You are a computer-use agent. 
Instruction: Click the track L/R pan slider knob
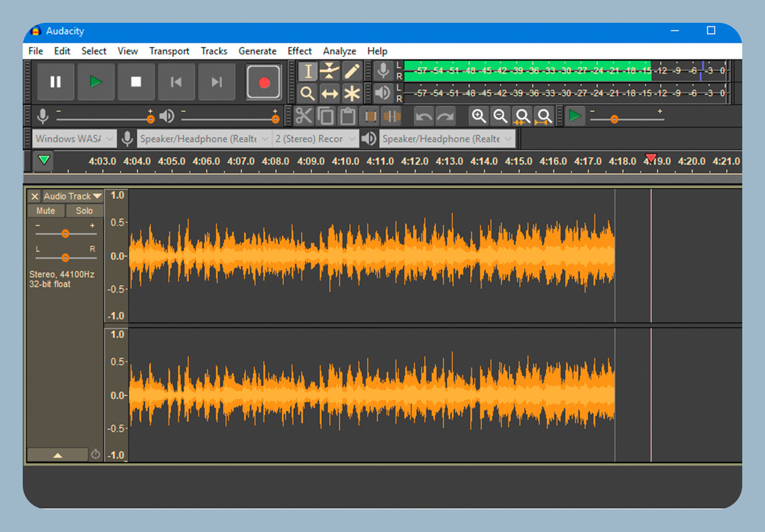click(65, 258)
